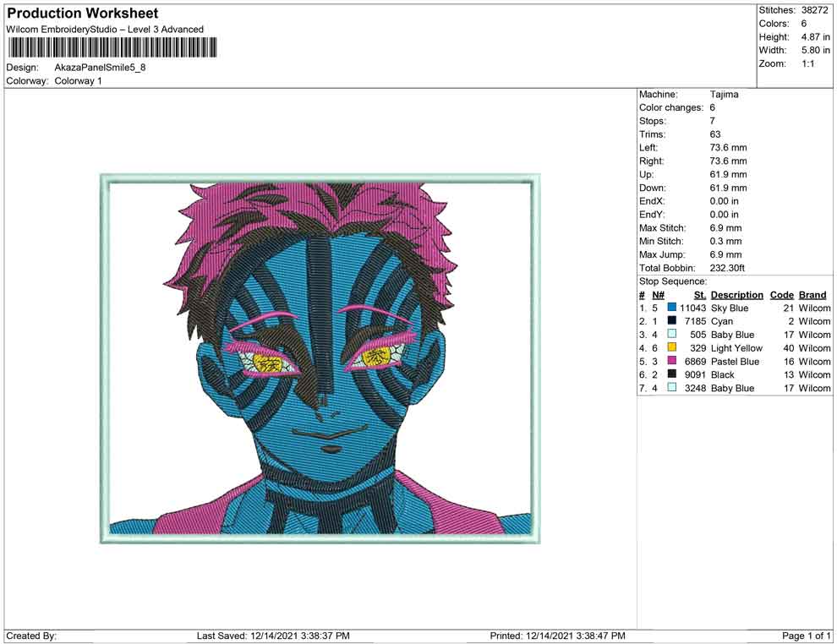Click the 'Left:' label
This screenshot has height=644, width=837.
pyautogui.click(x=648, y=148)
